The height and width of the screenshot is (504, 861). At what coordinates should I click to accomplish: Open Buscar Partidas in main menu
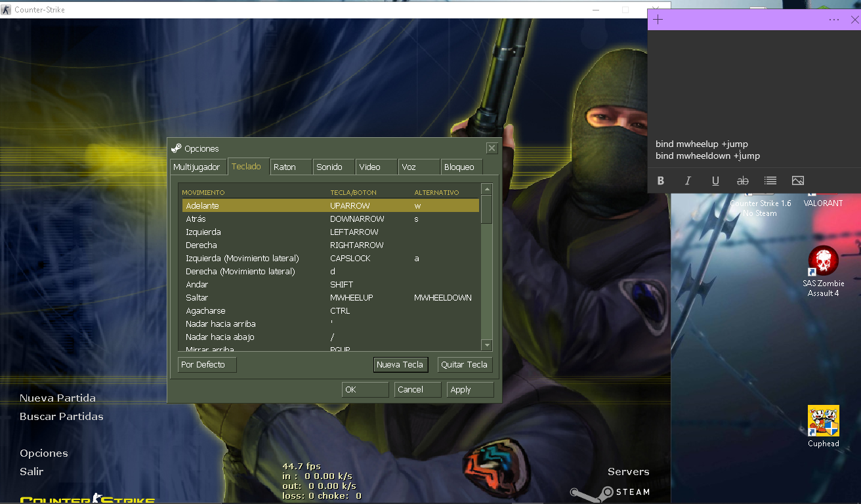click(x=62, y=417)
